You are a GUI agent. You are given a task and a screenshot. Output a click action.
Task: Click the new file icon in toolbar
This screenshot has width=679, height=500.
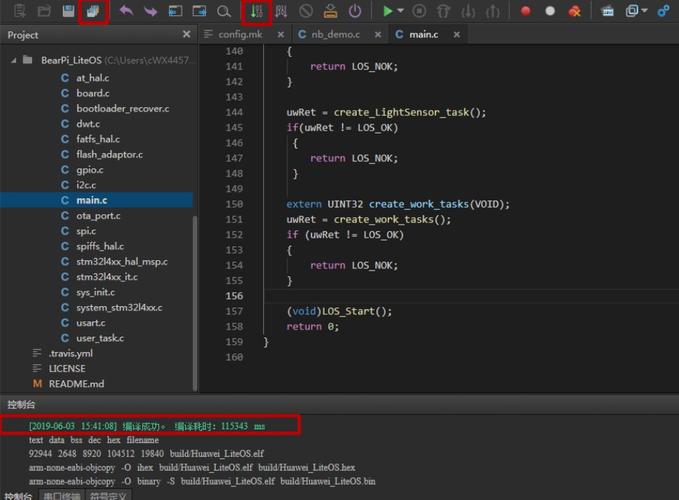click(x=19, y=11)
